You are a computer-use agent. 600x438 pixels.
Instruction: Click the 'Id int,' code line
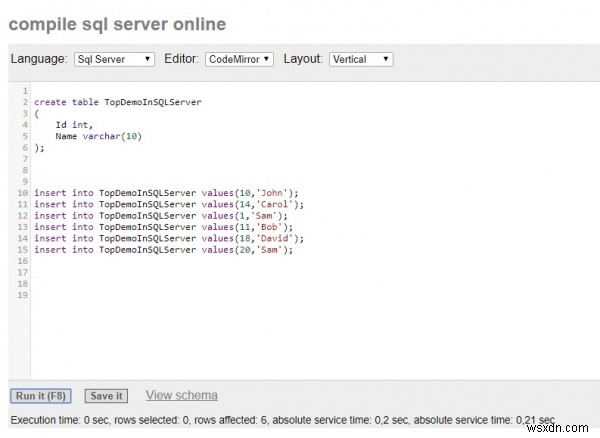click(x=74, y=125)
